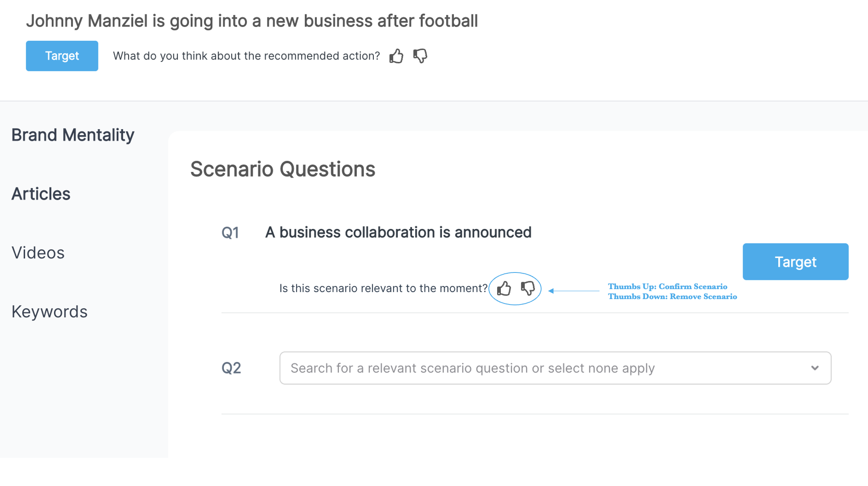Viewport: 868px width, 486px height.
Task: Click the Q1 question label
Action: [x=230, y=233]
